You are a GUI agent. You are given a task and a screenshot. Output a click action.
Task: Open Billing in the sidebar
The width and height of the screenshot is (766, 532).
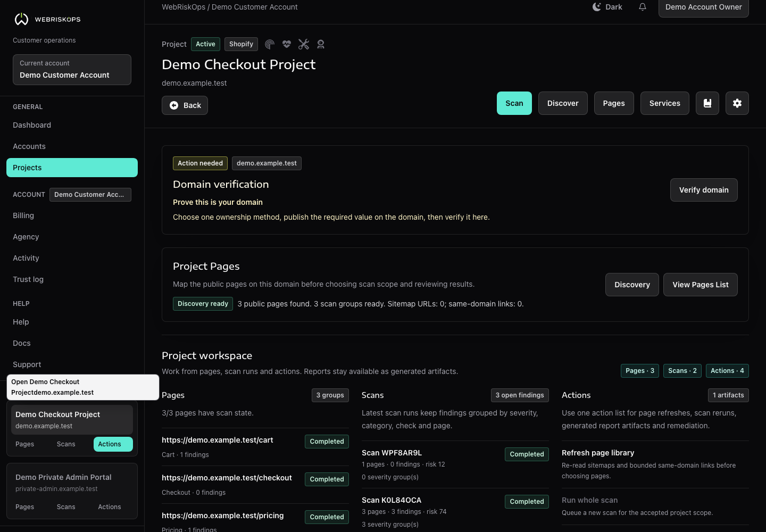(x=72, y=215)
